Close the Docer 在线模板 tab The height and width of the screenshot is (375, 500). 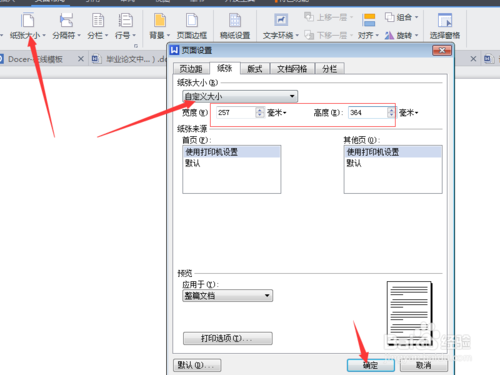[x=81, y=59]
